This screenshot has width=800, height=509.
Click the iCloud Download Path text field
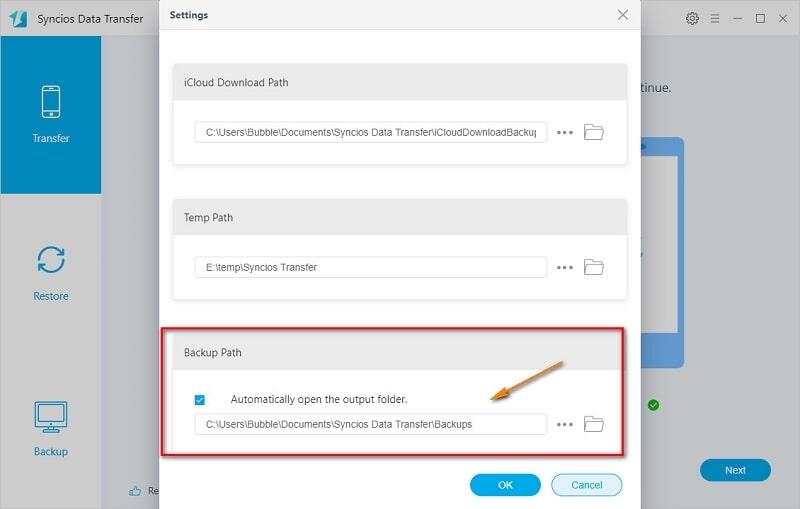pos(370,132)
